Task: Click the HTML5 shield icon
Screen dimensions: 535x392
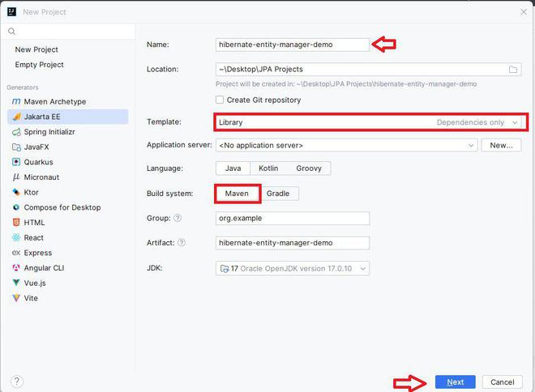Action: [16, 223]
